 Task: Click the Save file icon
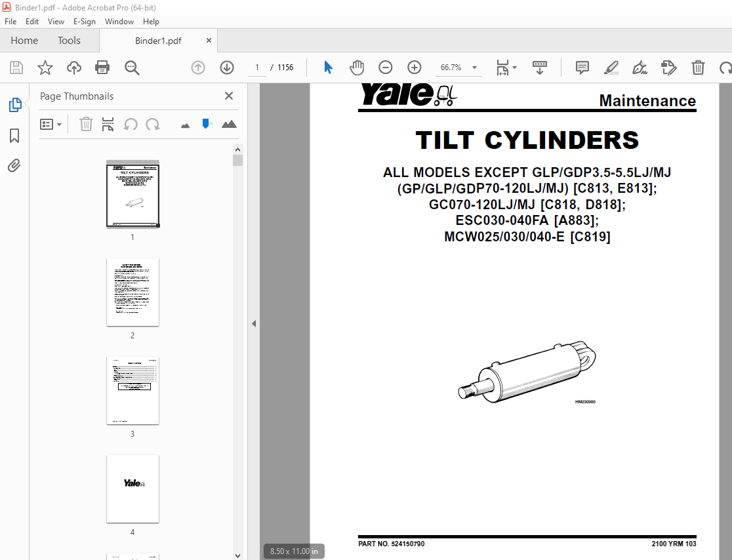16,68
